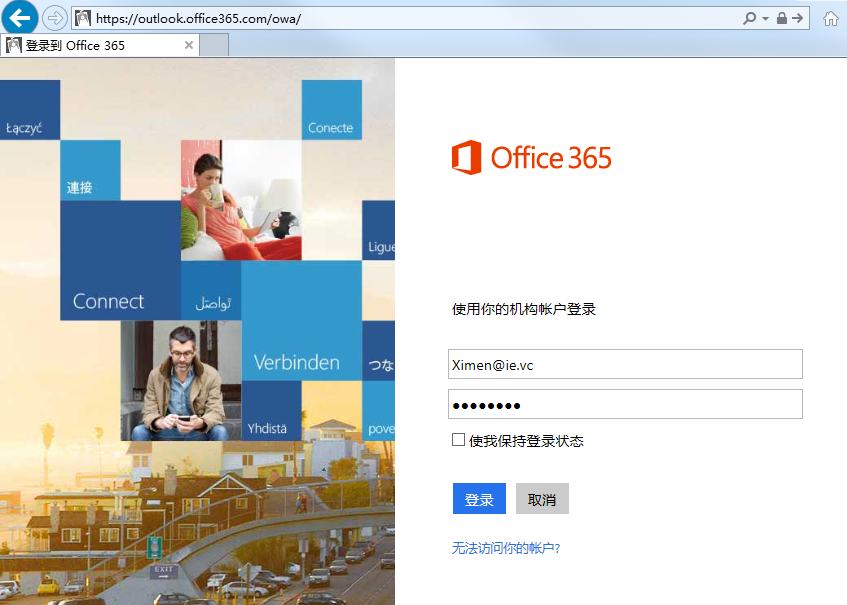Click the browser Back arrow button
The image size is (847, 605).
coord(21,17)
